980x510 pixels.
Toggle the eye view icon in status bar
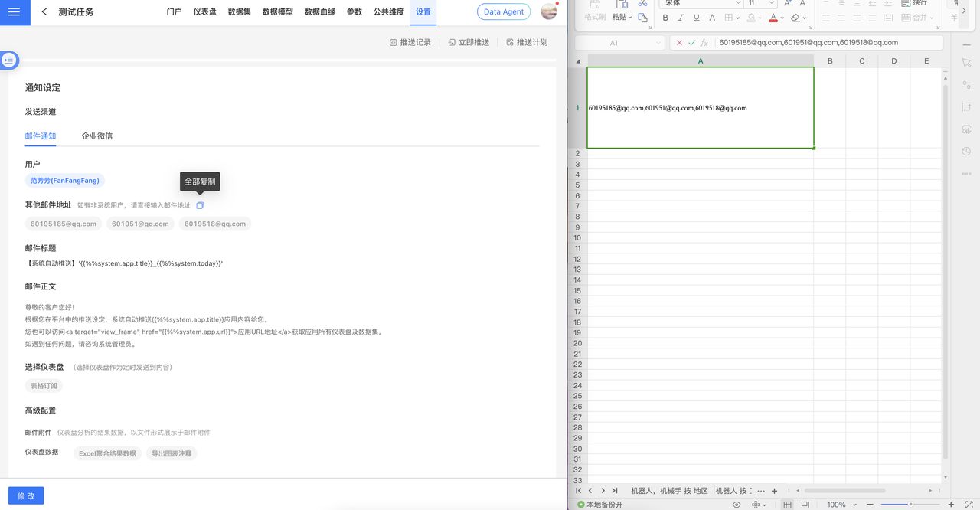[x=737, y=505]
